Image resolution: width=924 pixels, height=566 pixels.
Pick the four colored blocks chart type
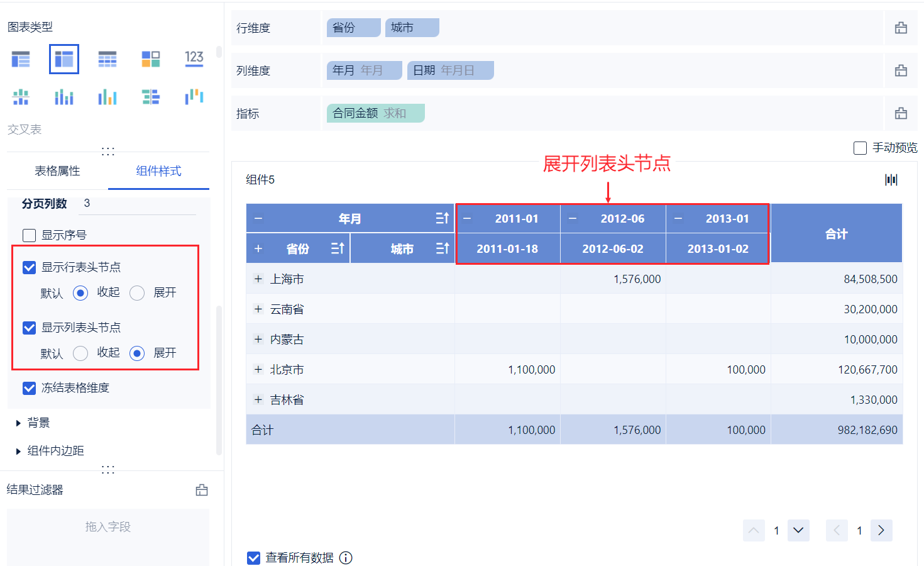151,60
